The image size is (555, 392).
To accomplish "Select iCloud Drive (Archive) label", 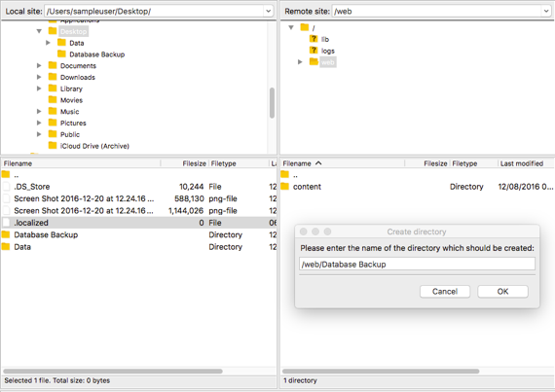I will 94,146.
